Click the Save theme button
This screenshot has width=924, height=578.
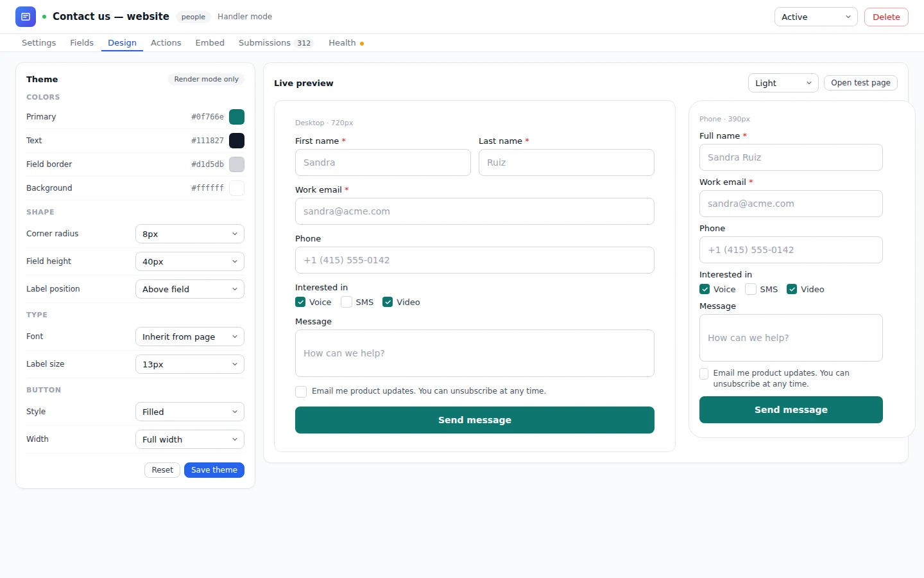[x=214, y=470]
